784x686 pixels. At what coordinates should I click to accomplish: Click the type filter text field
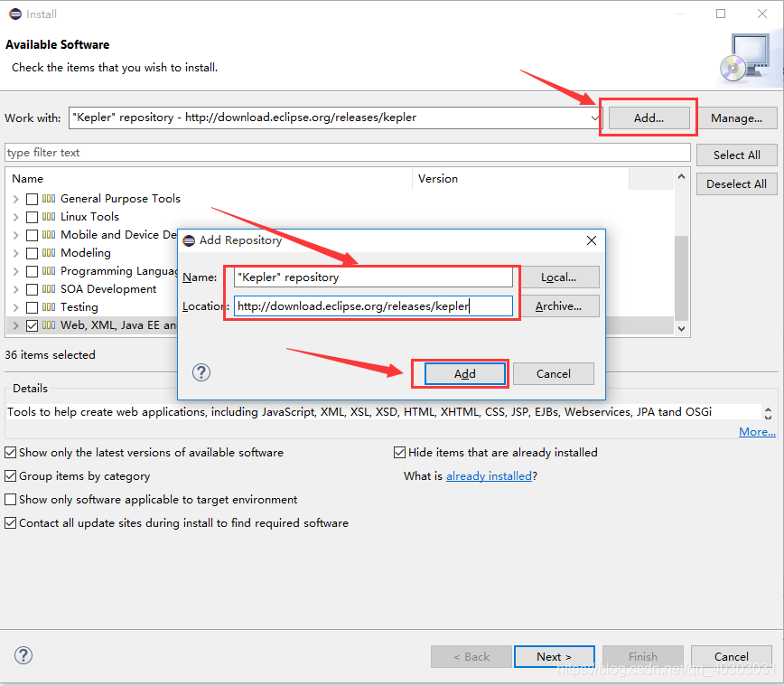click(348, 153)
